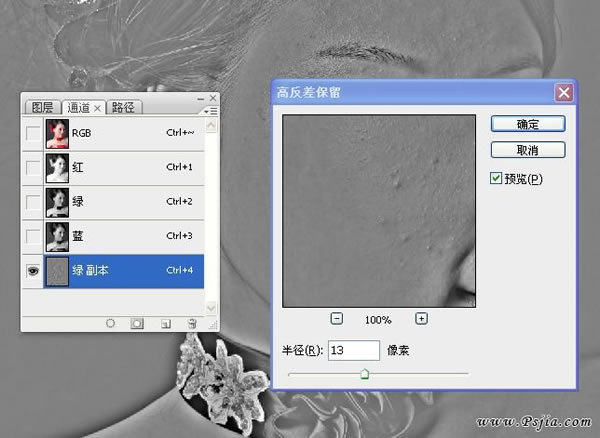Screen dimensions: 600x438
Task: Open the 路径 tab
Action: (123, 107)
